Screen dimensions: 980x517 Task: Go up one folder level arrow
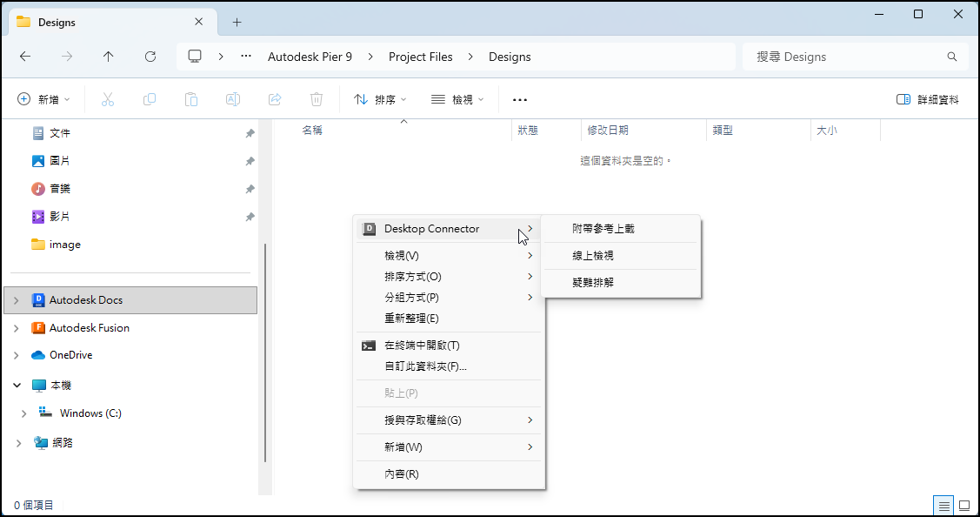108,57
